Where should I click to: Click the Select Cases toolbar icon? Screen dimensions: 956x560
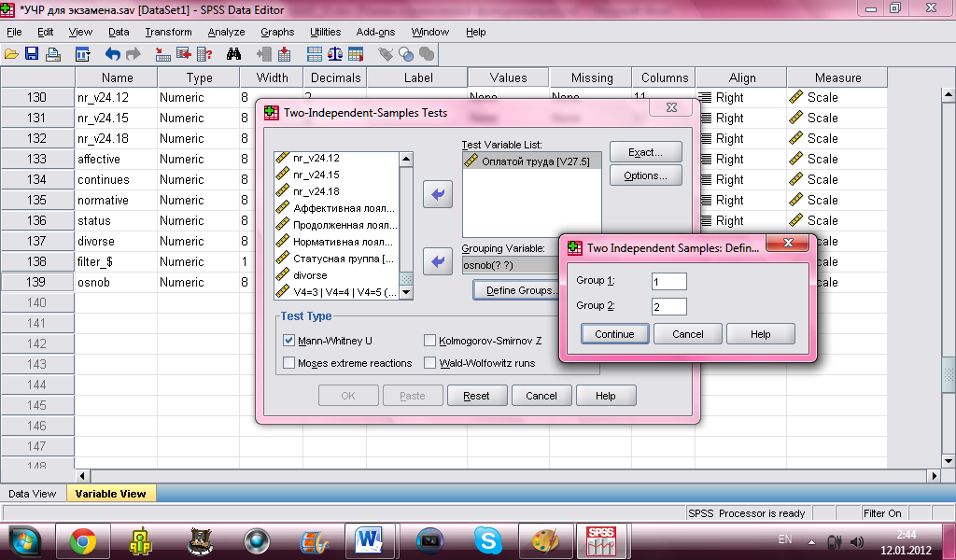pyautogui.click(x=356, y=54)
